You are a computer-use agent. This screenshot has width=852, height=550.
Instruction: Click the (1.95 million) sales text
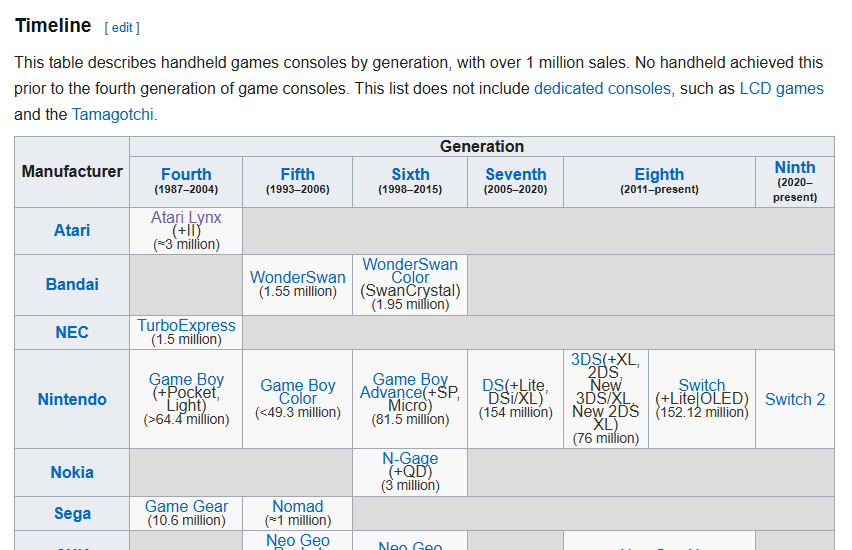pos(410,304)
